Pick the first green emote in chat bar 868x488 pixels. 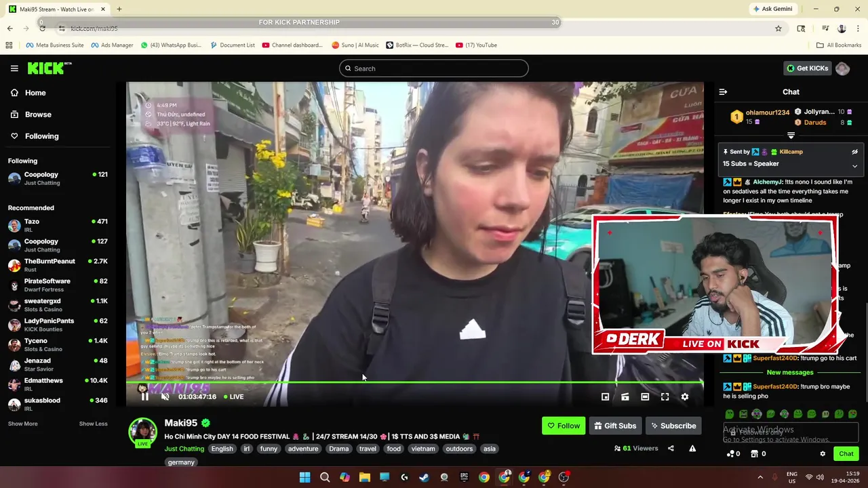[x=730, y=414]
